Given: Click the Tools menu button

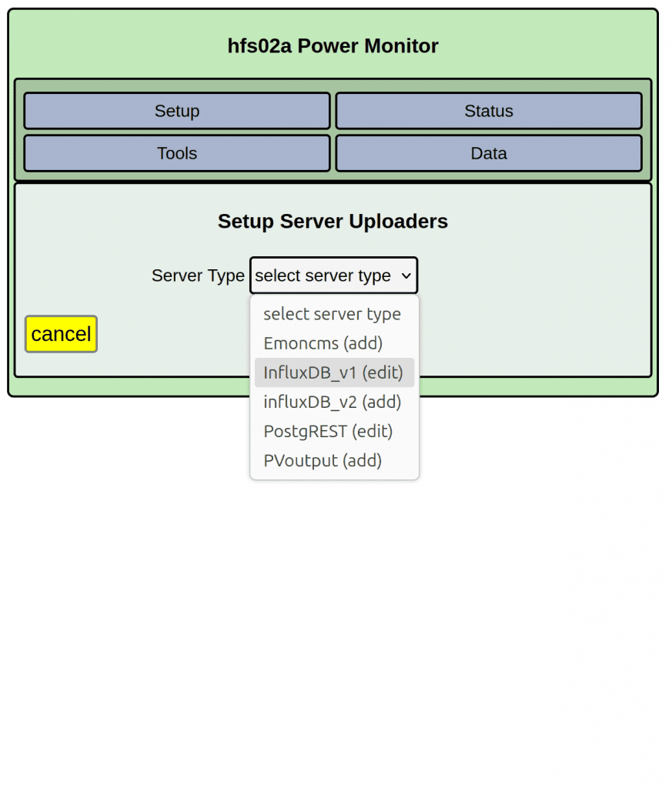Looking at the screenshot, I should pyautogui.click(x=177, y=153).
